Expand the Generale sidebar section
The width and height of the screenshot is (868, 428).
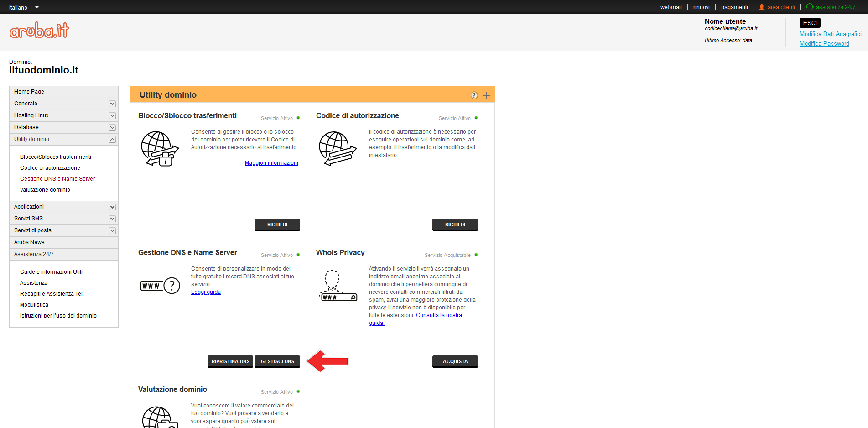click(x=112, y=104)
